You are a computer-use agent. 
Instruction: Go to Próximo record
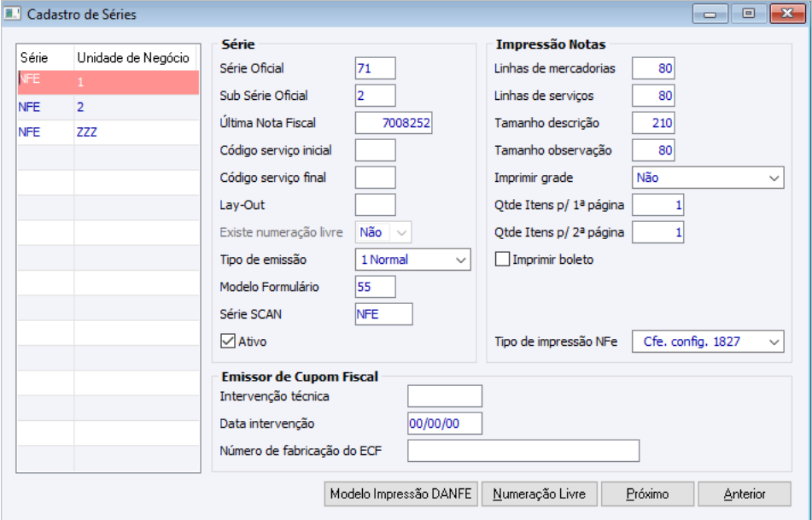click(x=647, y=494)
